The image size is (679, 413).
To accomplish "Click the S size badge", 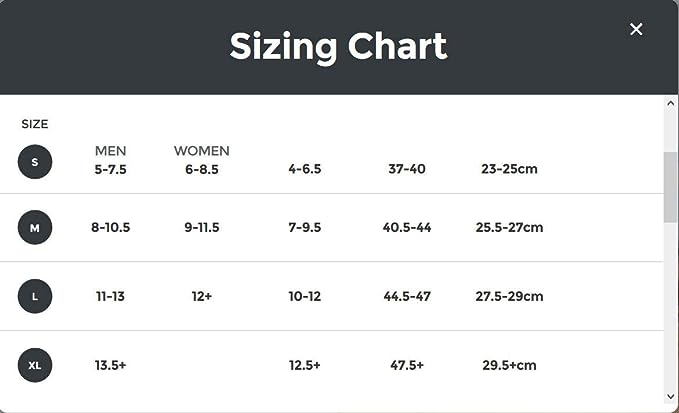I will [35, 162].
